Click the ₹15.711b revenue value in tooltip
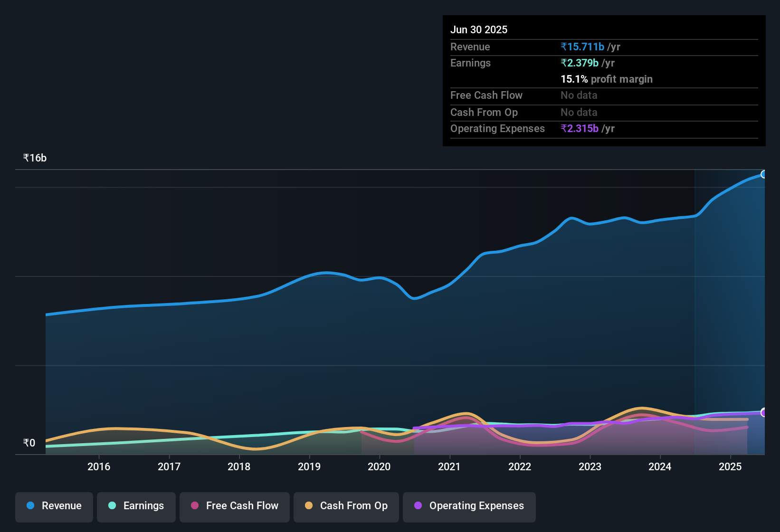 tap(582, 47)
